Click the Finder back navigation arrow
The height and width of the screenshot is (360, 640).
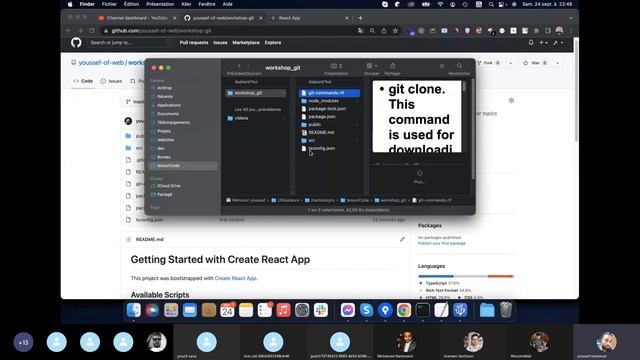pyautogui.click(x=240, y=66)
